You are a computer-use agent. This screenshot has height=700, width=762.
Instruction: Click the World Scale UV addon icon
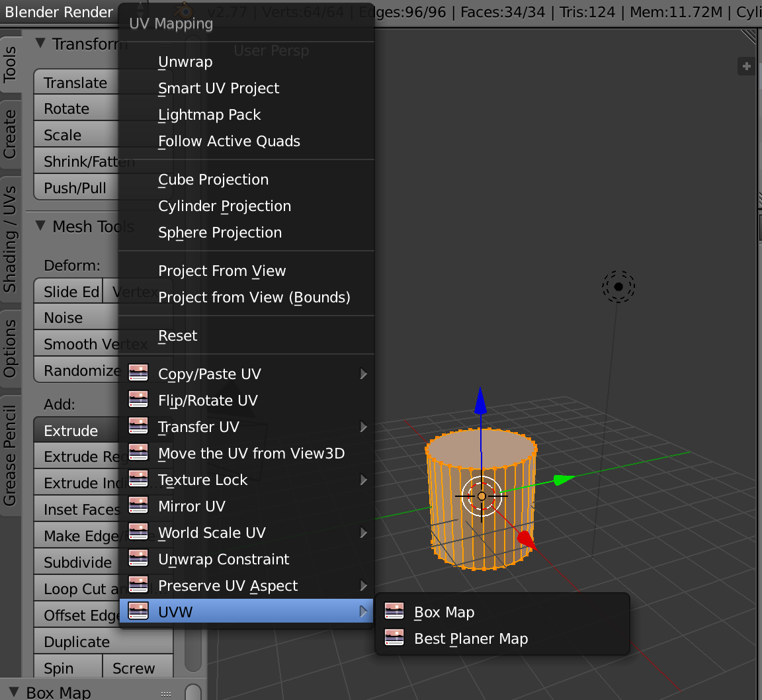click(138, 532)
